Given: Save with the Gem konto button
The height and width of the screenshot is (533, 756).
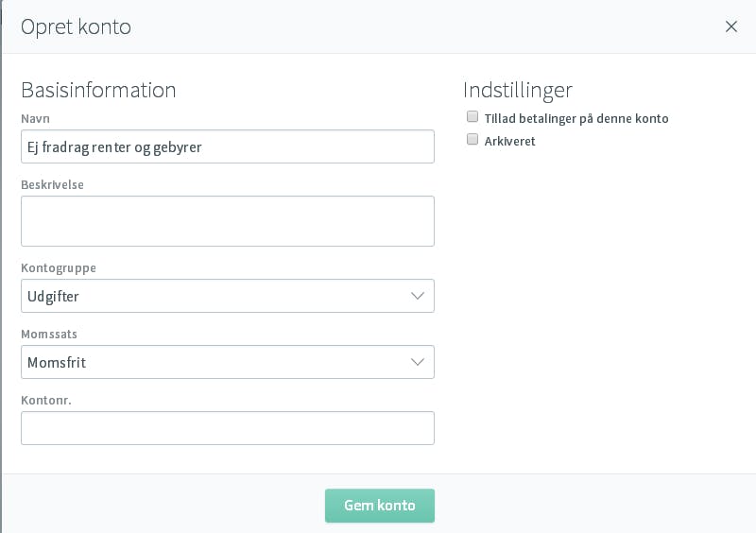Looking at the screenshot, I should pos(380,506).
